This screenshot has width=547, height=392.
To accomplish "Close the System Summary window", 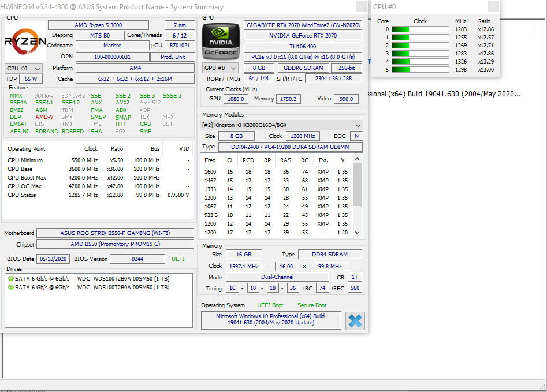I will point(362,6).
